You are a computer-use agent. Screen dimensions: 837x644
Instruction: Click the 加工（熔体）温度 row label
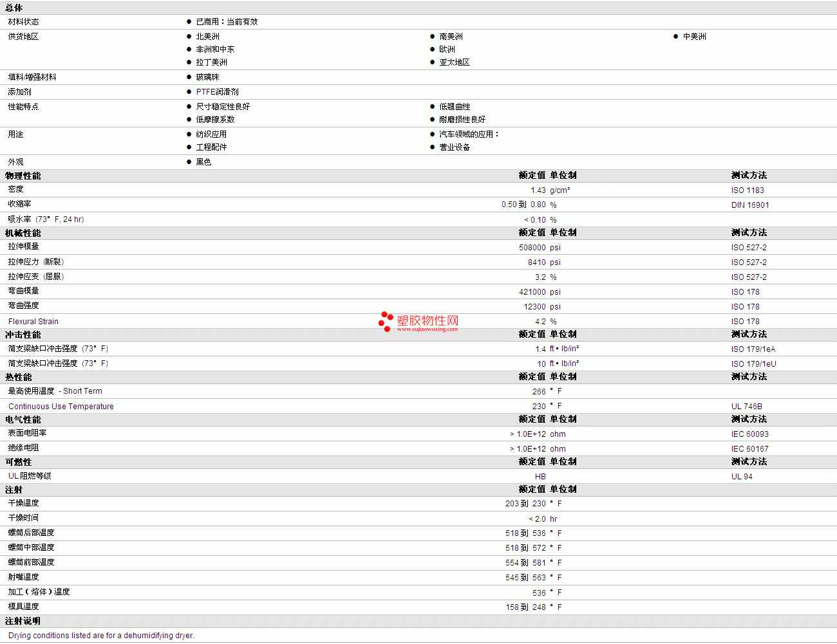pyautogui.click(x=39, y=592)
